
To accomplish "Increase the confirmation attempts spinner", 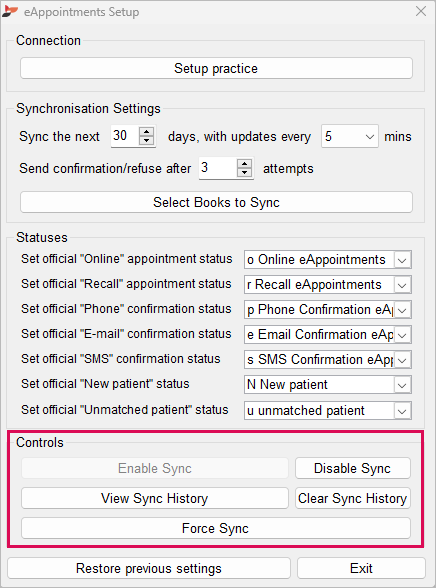I will click(x=244, y=164).
